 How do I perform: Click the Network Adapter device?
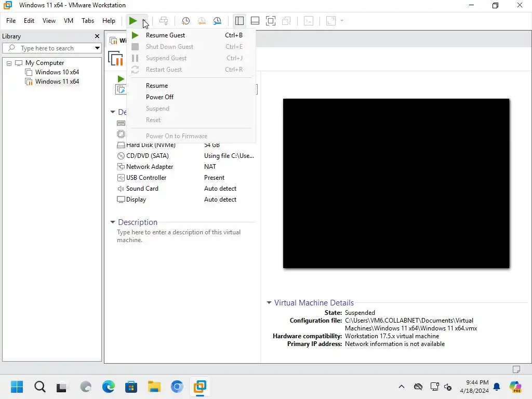(x=149, y=167)
